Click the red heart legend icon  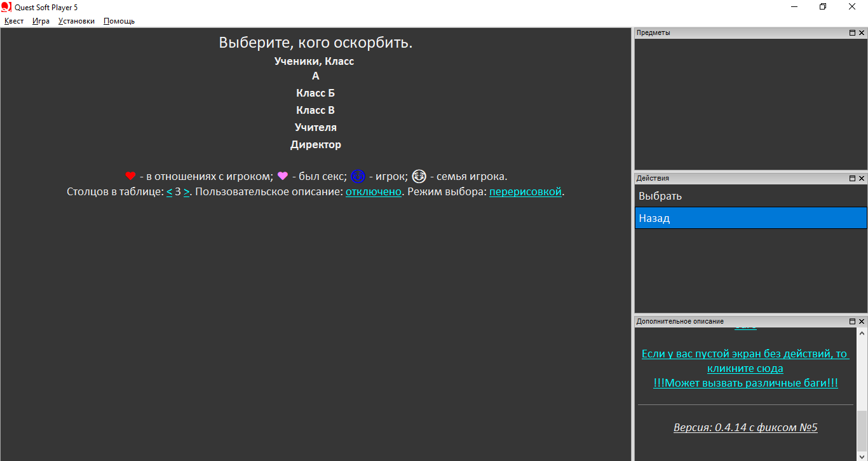(130, 176)
